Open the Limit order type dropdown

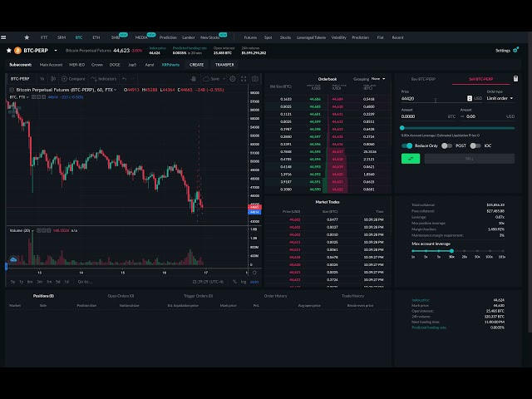[x=500, y=98]
